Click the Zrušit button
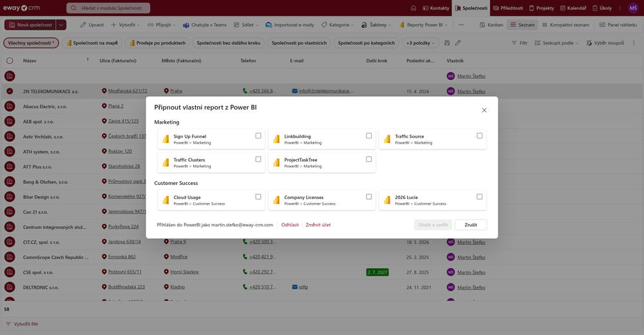The image size is (644, 335). 471,225
